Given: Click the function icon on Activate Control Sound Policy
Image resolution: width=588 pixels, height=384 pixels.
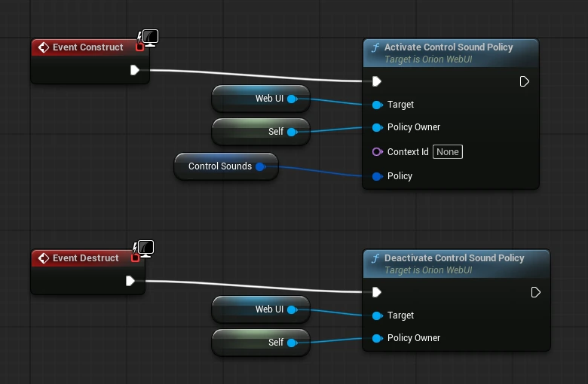Looking at the screenshot, I should click(375, 47).
